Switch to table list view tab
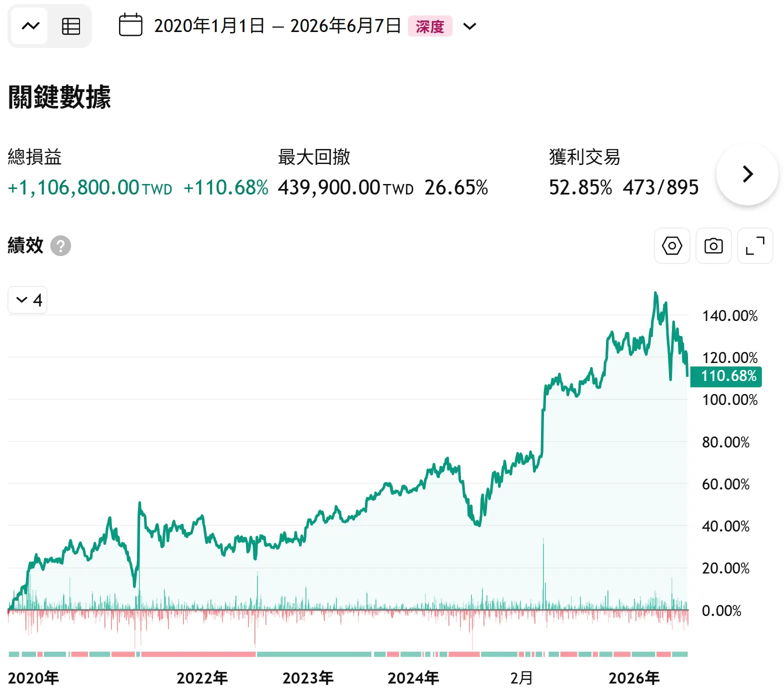784x695 pixels. [x=70, y=26]
